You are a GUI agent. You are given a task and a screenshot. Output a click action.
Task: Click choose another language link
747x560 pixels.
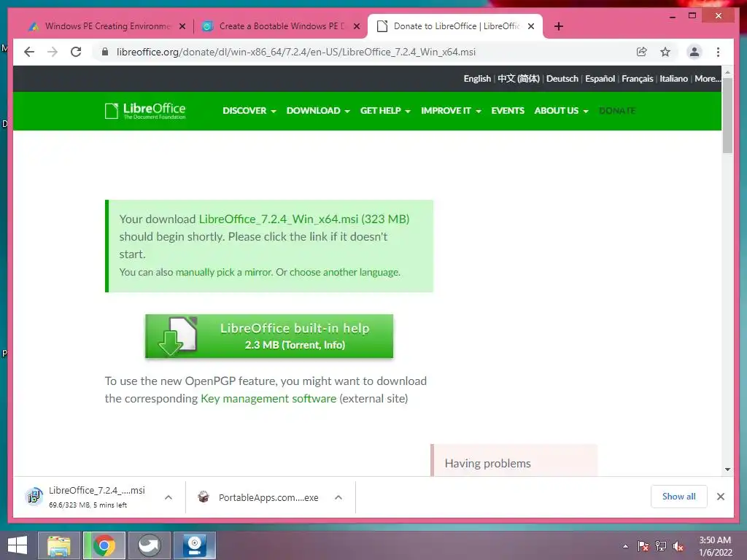[344, 273]
